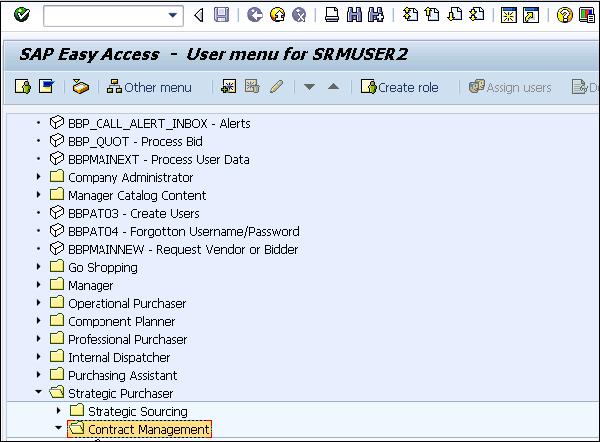Select BBP_QUOT - Process Bid transaction
Image resolution: width=600 pixels, height=442 pixels.
(135, 142)
